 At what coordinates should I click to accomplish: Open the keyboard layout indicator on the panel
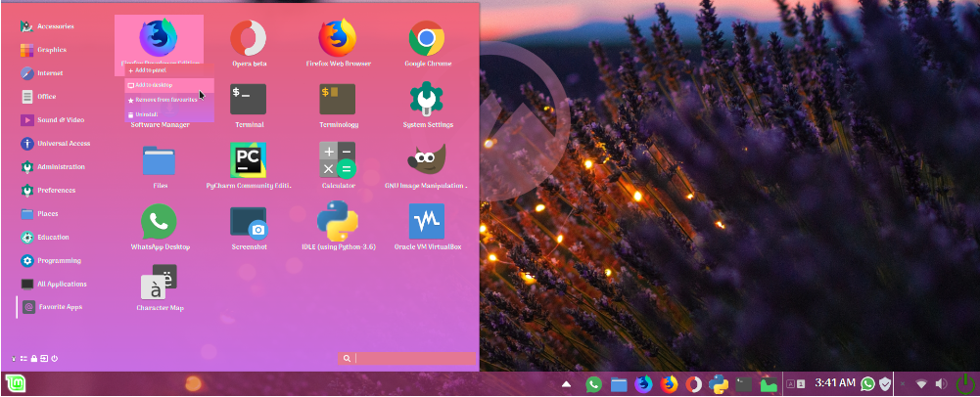click(x=796, y=384)
